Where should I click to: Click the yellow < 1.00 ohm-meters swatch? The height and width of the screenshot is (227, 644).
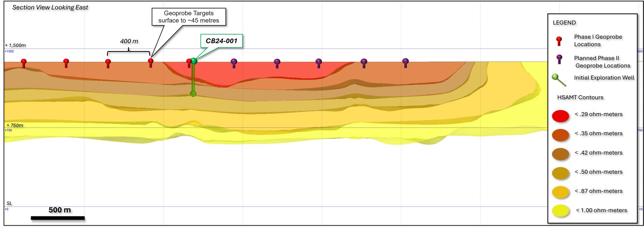pos(560,210)
